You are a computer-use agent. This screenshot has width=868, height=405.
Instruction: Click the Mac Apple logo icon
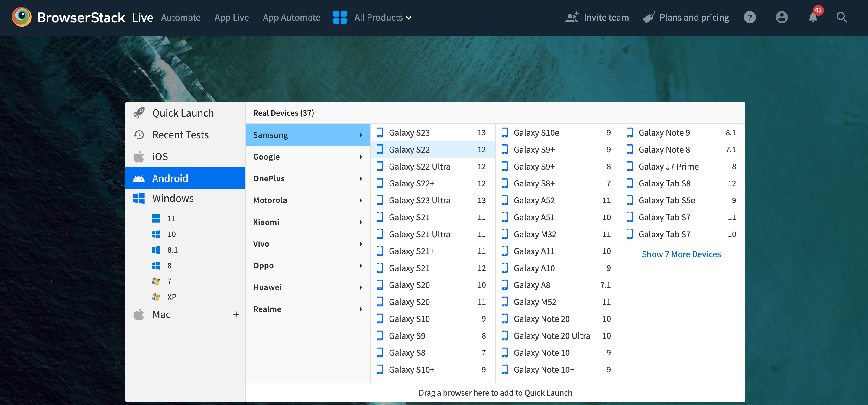tap(139, 314)
